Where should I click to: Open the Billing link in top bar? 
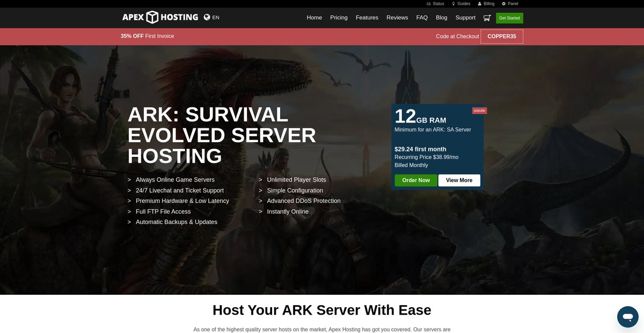pos(486,4)
